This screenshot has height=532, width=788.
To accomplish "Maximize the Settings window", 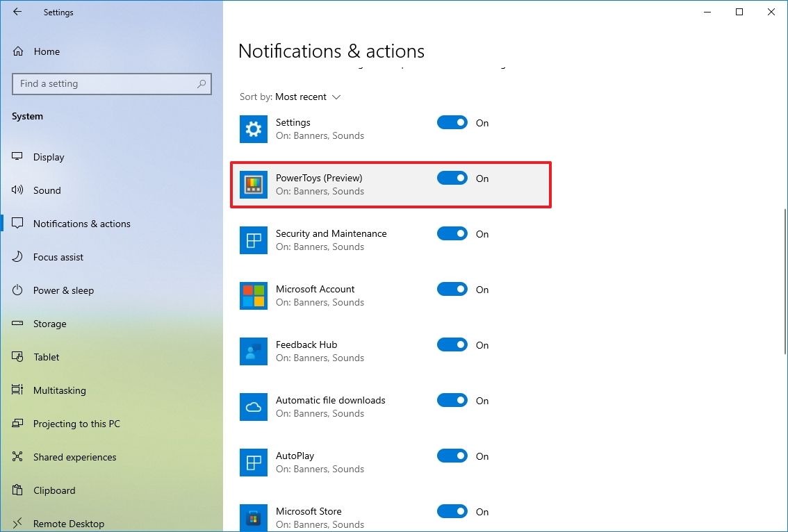I will point(739,12).
